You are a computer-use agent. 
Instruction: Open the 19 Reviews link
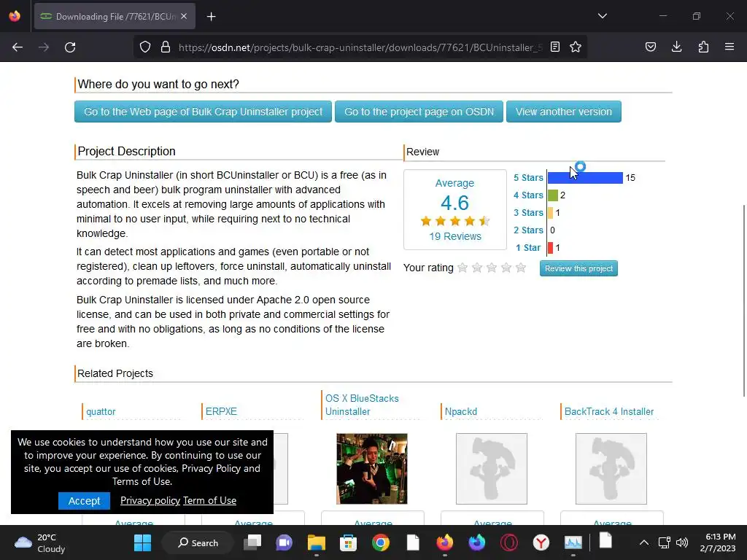point(455,236)
